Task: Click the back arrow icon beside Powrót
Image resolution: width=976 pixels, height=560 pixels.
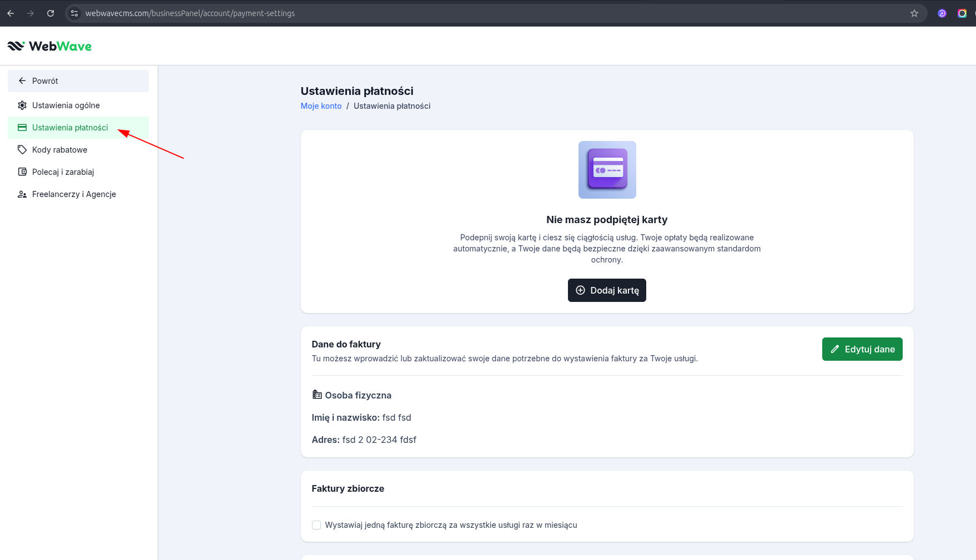Action: 22,81
